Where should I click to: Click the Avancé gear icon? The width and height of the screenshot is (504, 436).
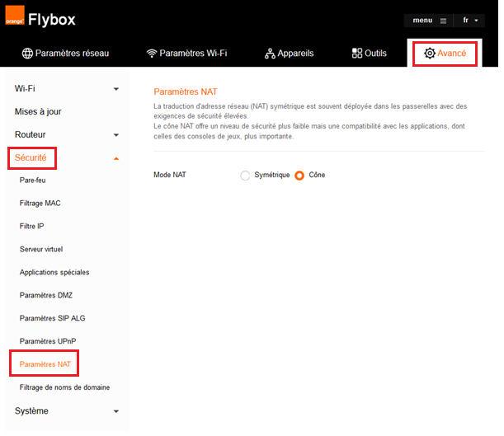430,54
